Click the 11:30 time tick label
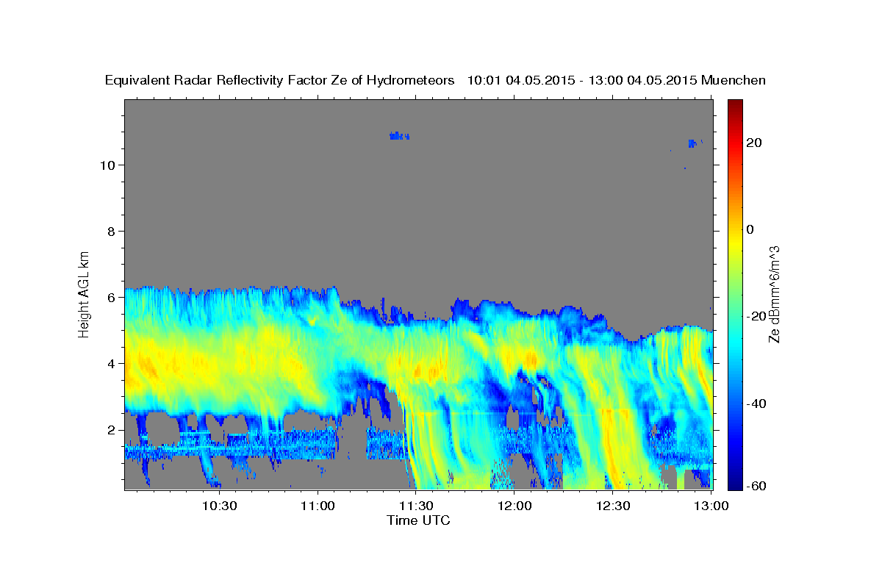This screenshot has height=588, width=882. pyautogui.click(x=416, y=506)
